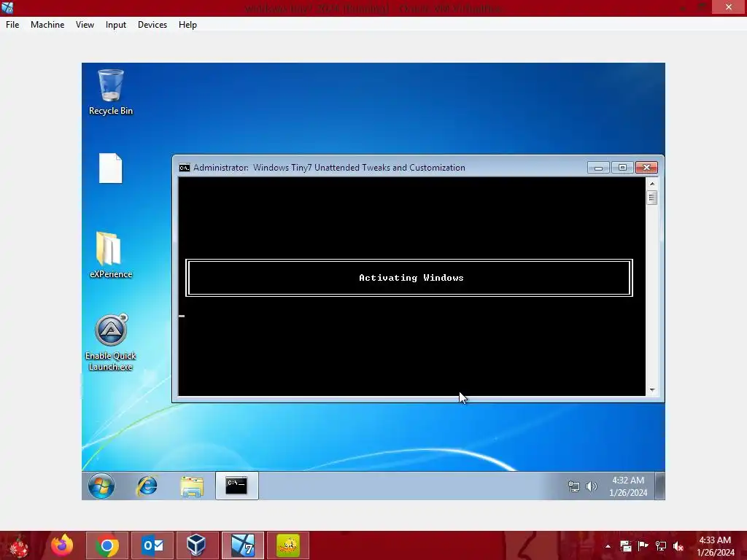
Task: Open VirtualBox Manager from host taskbar
Action: (196, 545)
